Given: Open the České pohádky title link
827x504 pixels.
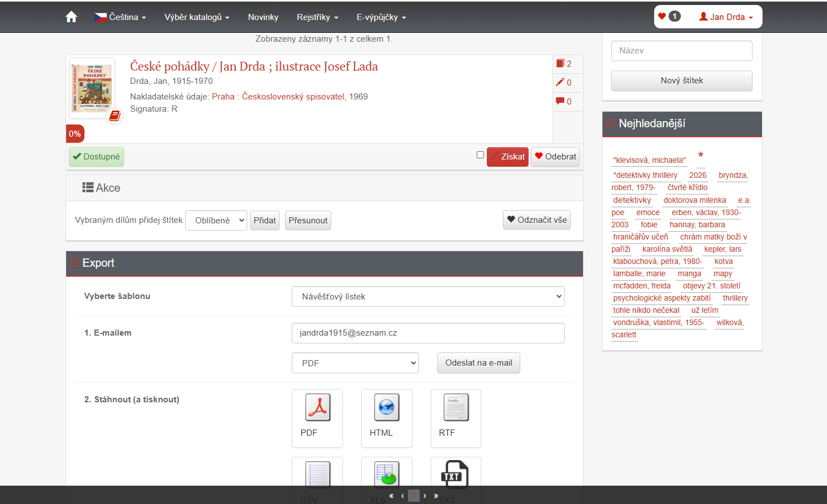Looking at the screenshot, I should [x=254, y=66].
